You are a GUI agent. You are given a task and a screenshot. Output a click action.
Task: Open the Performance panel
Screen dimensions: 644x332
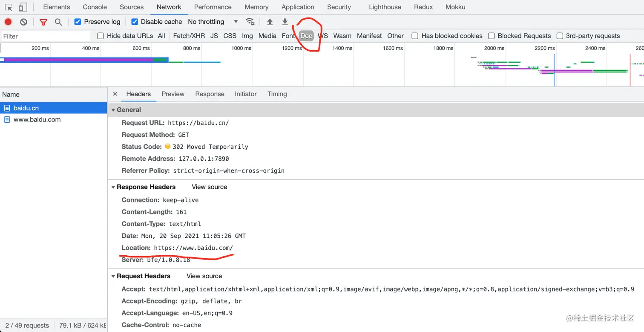click(213, 7)
